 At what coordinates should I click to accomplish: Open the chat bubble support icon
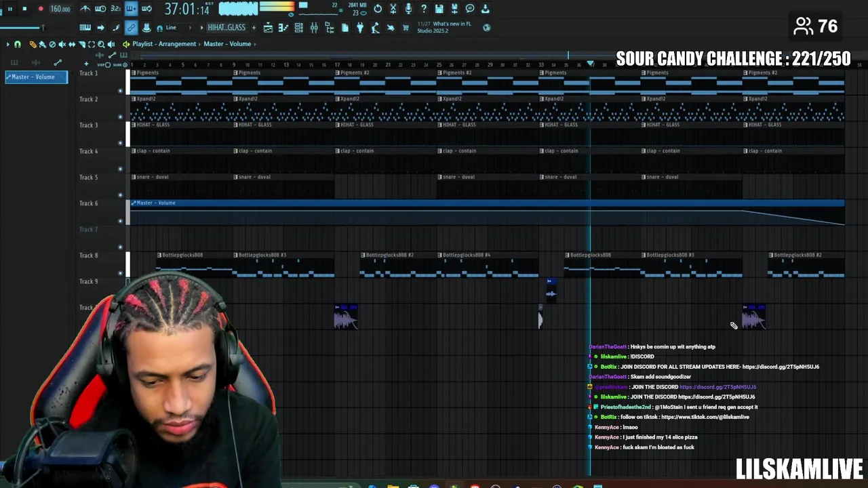pyautogui.click(x=470, y=9)
